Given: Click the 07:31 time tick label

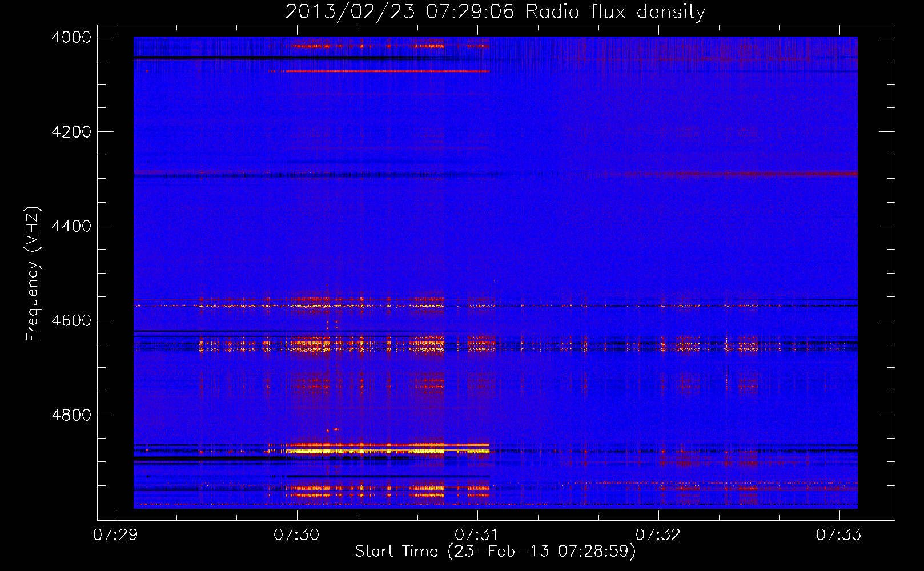Looking at the screenshot, I should pyautogui.click(x=477, y=535).
